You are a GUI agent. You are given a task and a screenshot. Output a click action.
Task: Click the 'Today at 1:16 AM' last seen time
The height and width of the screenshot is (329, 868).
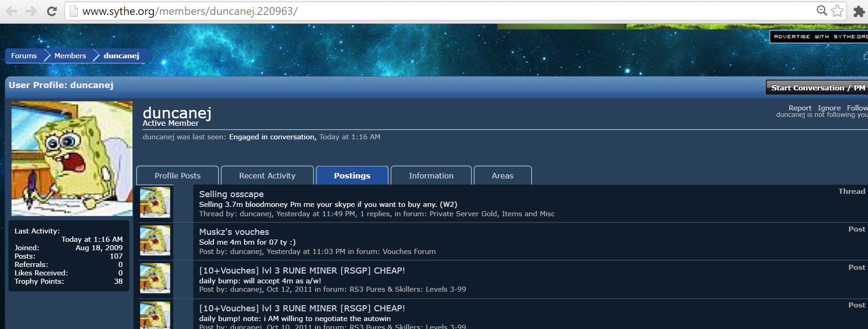(350, 137)
